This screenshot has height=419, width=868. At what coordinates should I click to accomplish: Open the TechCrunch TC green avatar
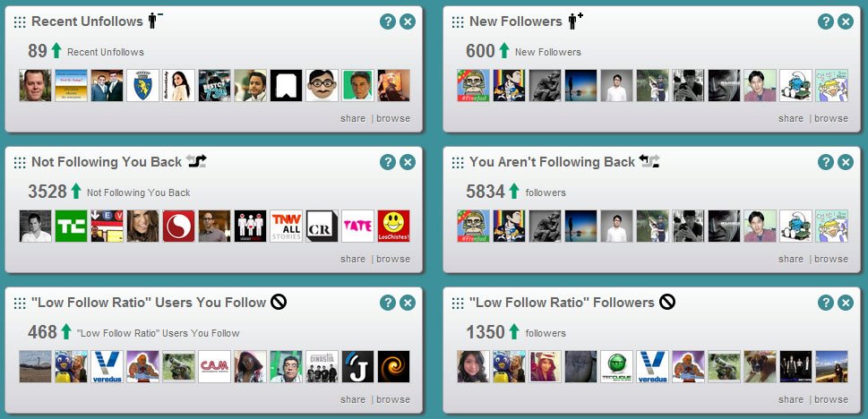click(71, 226)
